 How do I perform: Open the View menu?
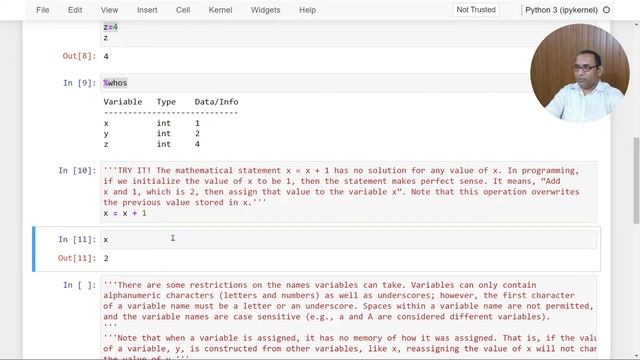[109, 10]
